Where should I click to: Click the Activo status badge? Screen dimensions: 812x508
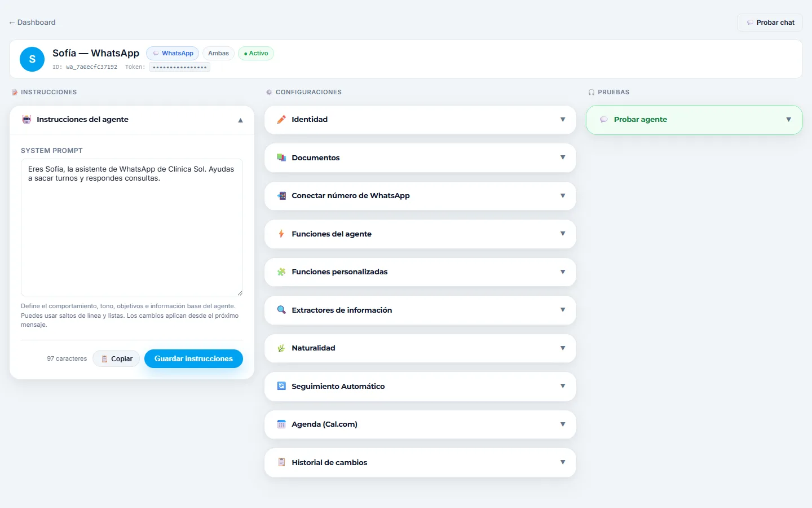256,54
